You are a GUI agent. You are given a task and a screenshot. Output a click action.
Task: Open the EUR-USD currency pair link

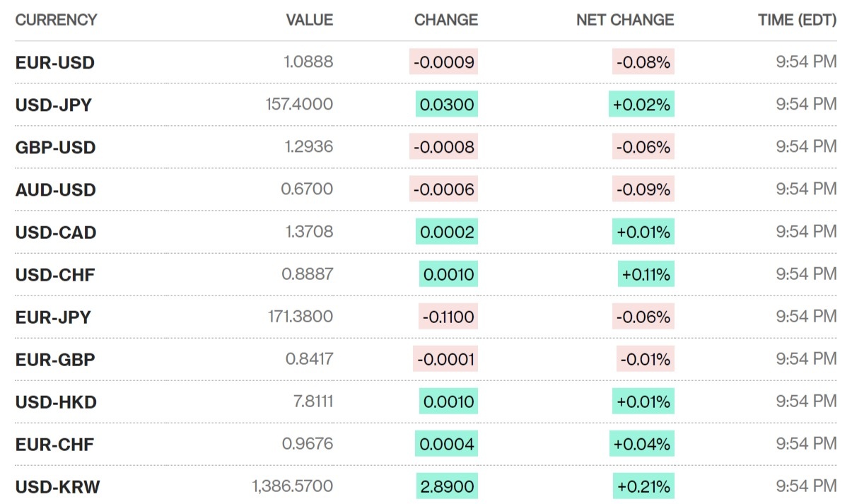click(54, 62)
